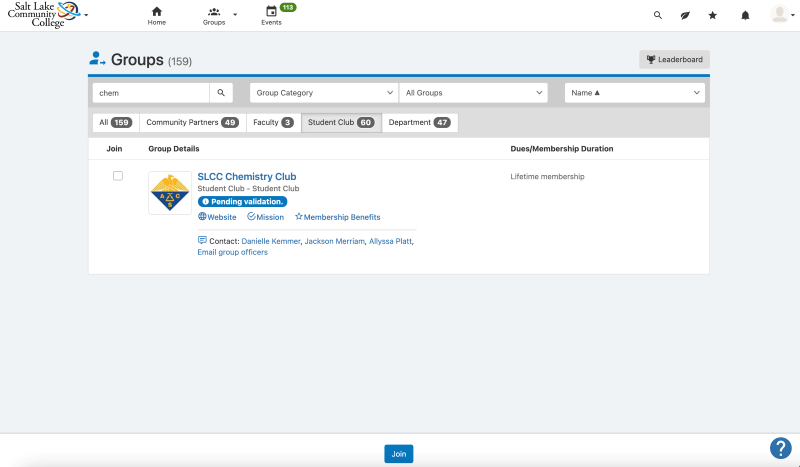Click the Leaderboard button
The image size is (800, 467).
674,59
